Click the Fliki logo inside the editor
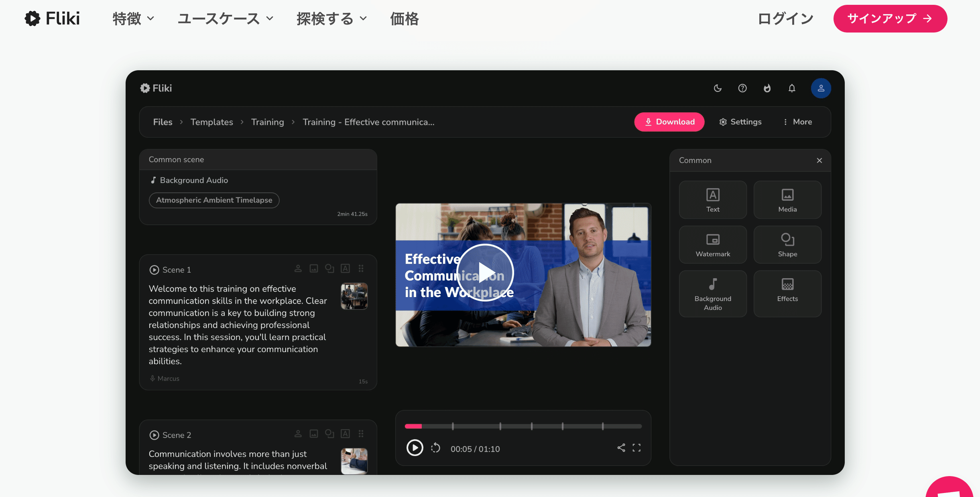This screenshot has height=497, width=980. (x=156, y=88)
